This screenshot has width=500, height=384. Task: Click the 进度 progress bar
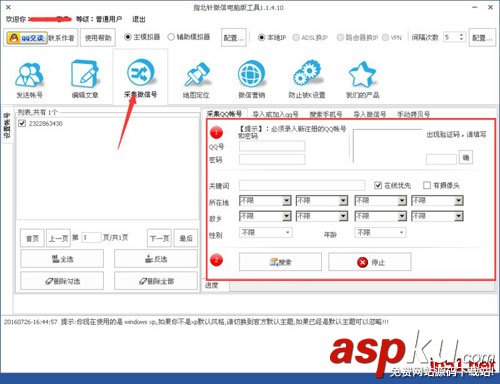pos(362,286)
